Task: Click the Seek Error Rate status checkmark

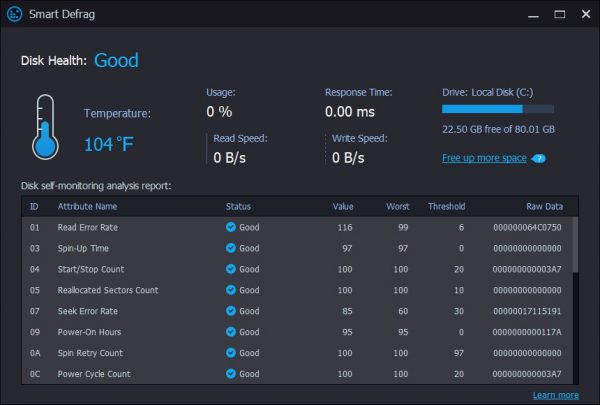Action: [x=231, y=311]
